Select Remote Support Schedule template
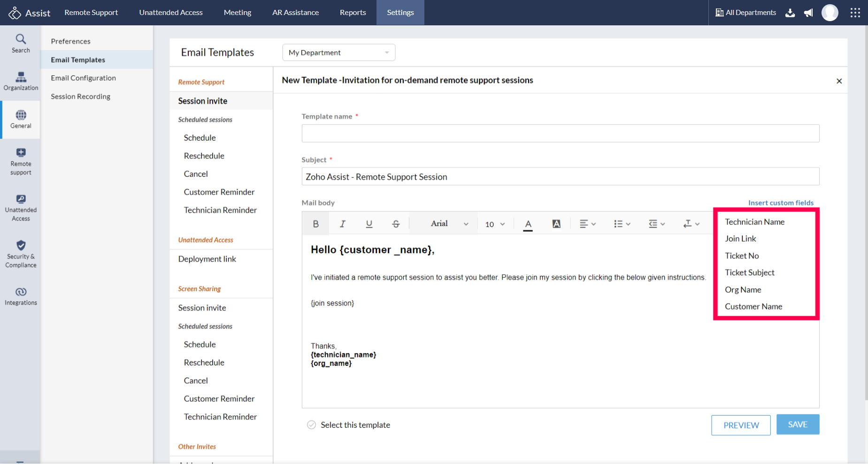The width and height of the screenshot is (868, 464). coord(200,138)
